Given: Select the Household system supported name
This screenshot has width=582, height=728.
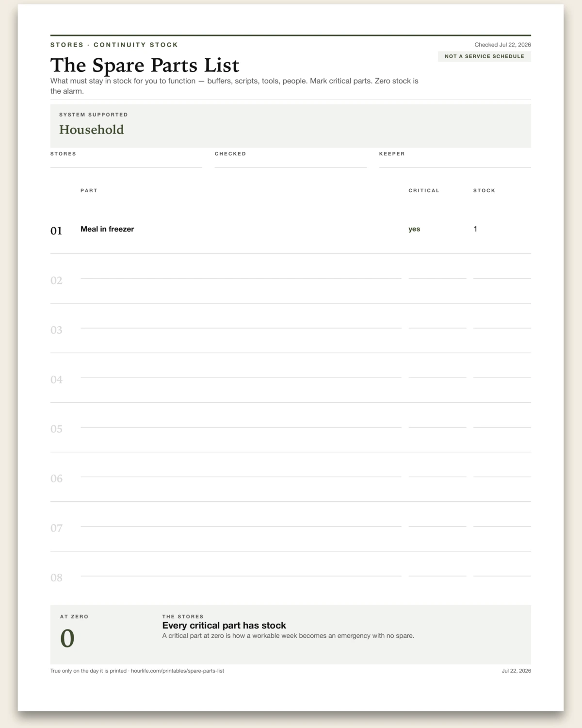Looking at the screenshot, I should coord(92,130).
